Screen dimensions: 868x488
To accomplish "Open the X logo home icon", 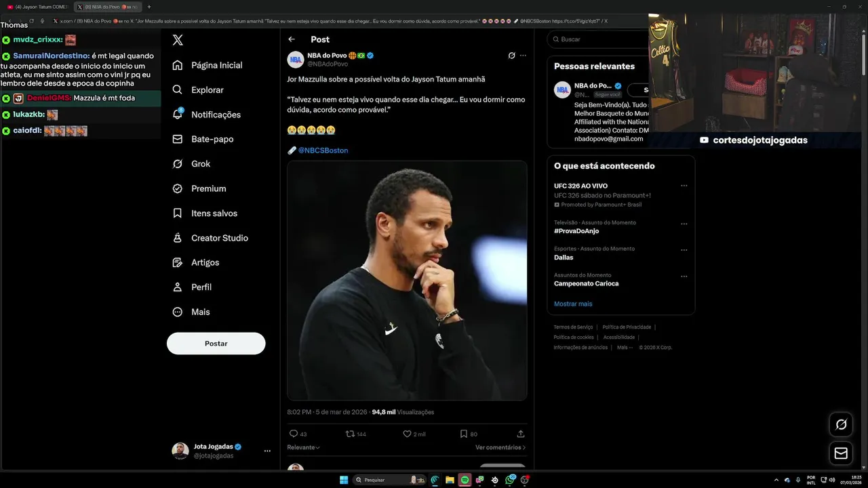I will (178, 40).
